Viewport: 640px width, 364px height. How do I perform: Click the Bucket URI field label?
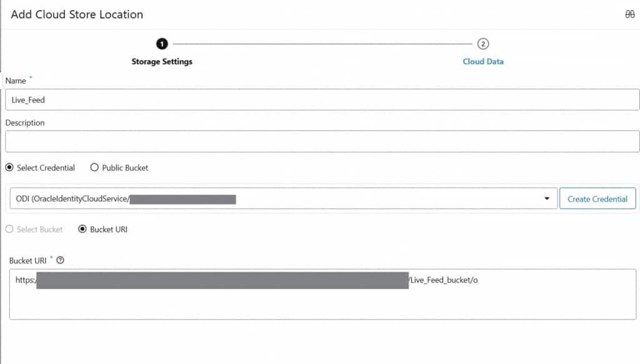(x=28, y=260)
